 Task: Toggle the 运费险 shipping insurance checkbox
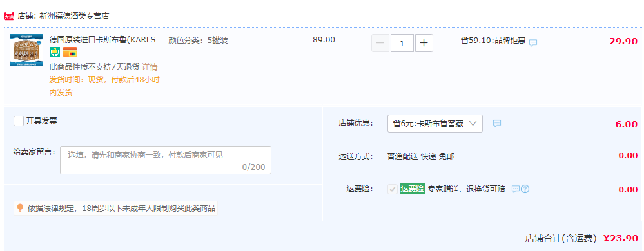393,189
